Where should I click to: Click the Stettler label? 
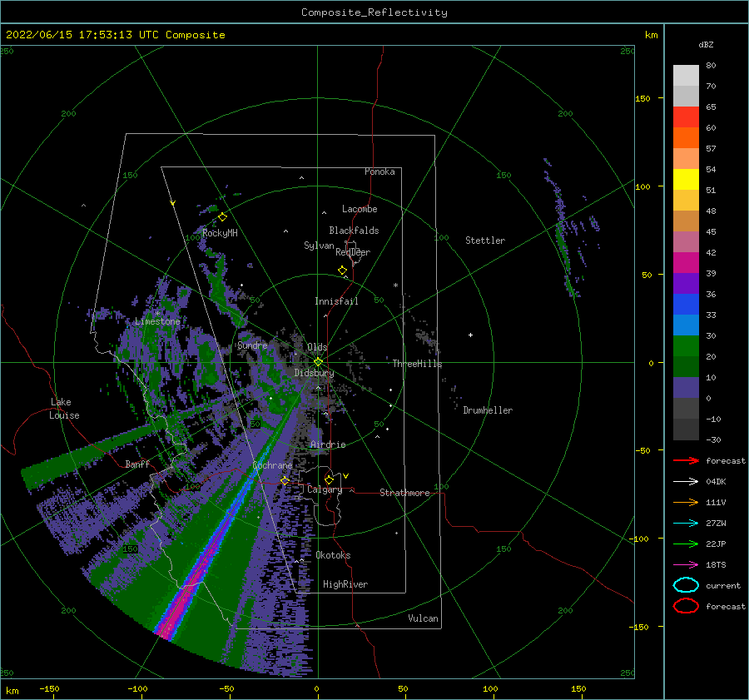[485, 241]
